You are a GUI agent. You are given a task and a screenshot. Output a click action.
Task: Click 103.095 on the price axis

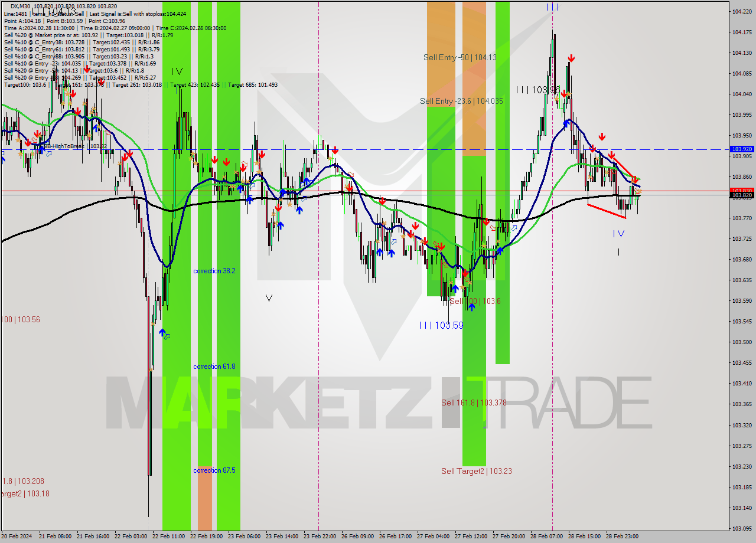tap(742, 528)
